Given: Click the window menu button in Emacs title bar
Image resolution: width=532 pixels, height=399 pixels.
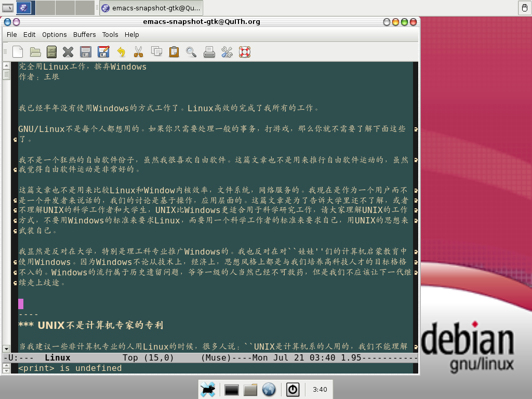Looking at the screenshot, I should 7,22.
